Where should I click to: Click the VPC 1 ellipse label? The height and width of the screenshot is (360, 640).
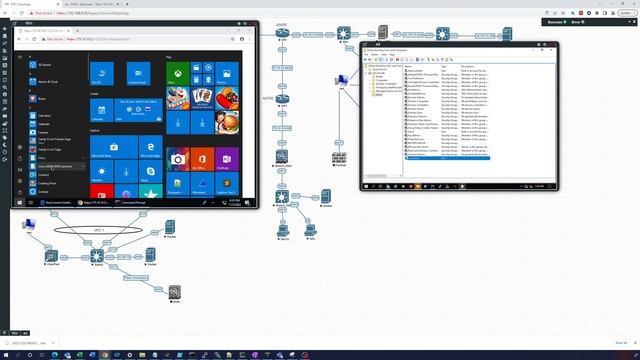(x=98, y=230)
